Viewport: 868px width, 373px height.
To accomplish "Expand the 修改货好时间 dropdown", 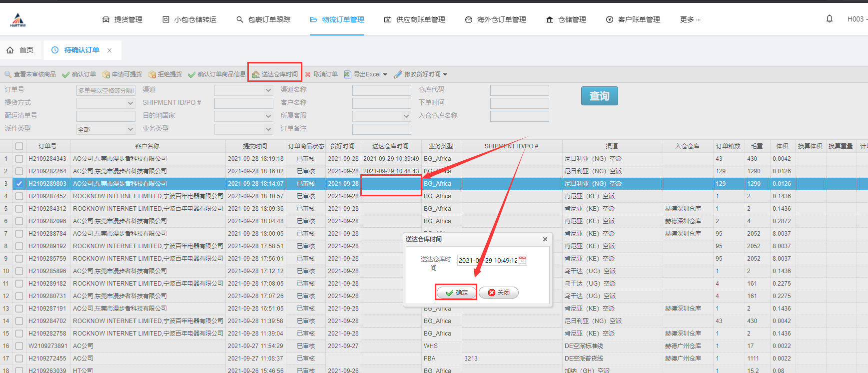I will 445,74.
